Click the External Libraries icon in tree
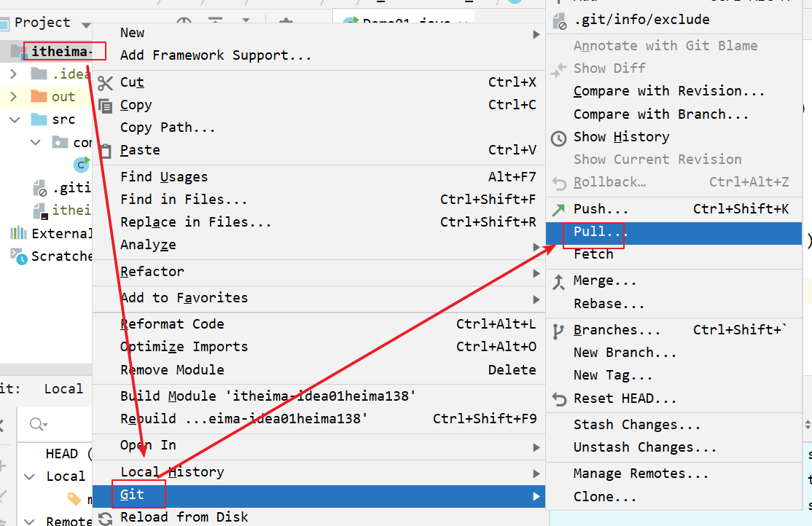812x526 pixels. [18, 234]
